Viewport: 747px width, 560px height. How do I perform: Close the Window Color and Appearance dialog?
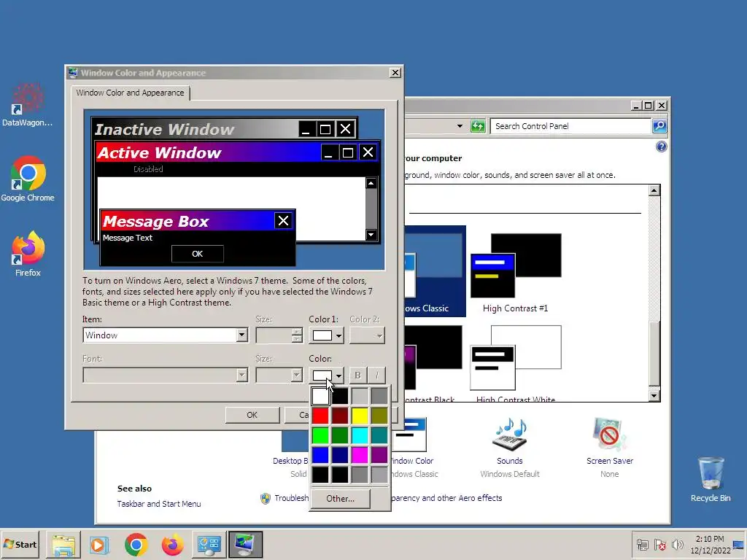395,73
